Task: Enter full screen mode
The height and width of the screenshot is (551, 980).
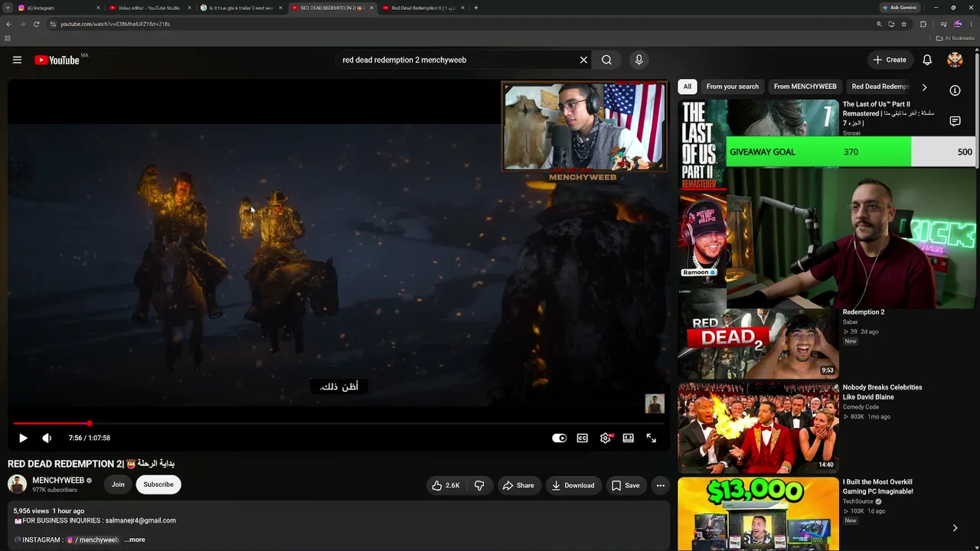Action: pos(652,438)
